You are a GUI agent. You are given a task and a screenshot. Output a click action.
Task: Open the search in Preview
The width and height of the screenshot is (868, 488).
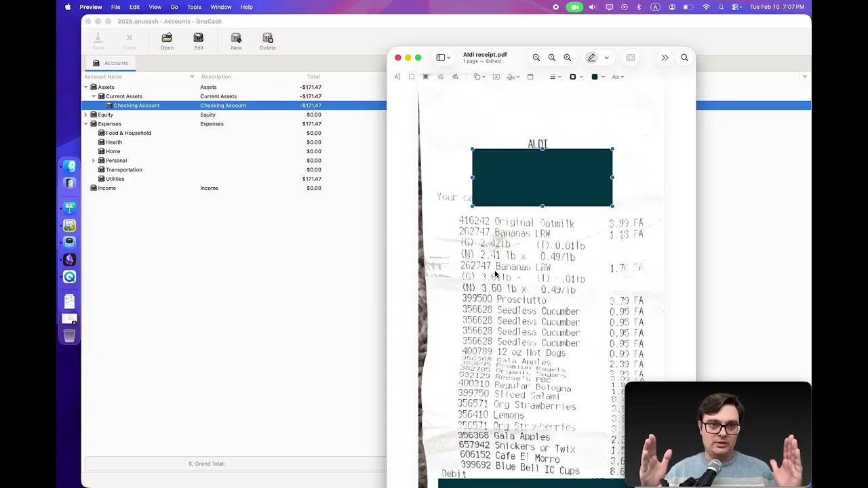(x=684, y=58)
